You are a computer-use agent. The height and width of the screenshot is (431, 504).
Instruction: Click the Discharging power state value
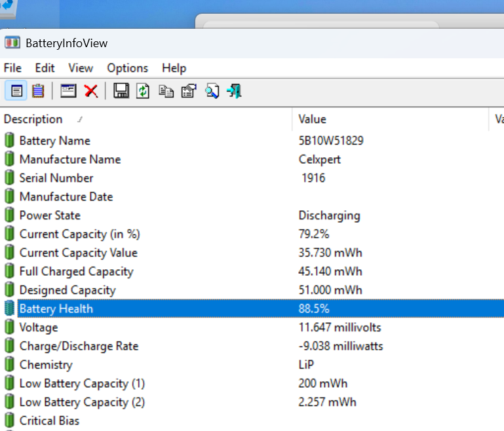tap(330, 216)
